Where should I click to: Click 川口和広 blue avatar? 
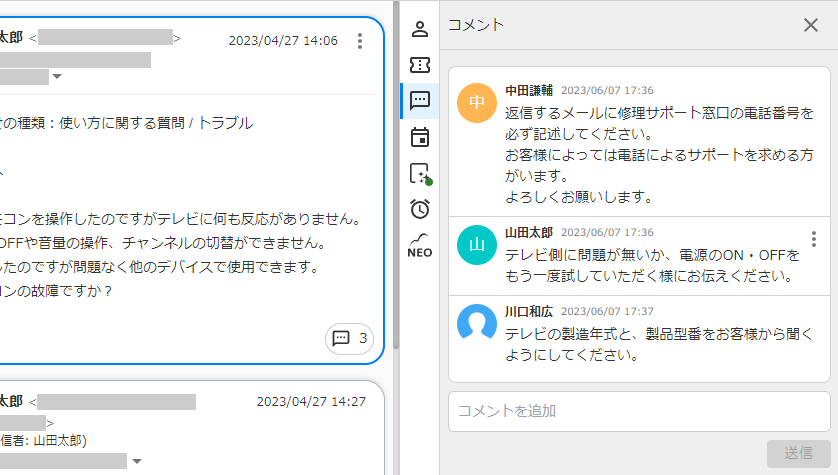tap(477, 322)
